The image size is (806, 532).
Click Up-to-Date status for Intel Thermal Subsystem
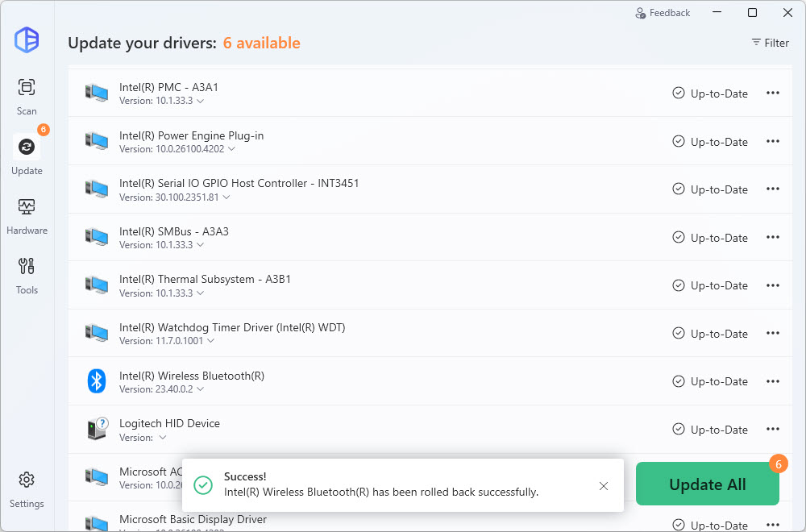click(710, 285)
